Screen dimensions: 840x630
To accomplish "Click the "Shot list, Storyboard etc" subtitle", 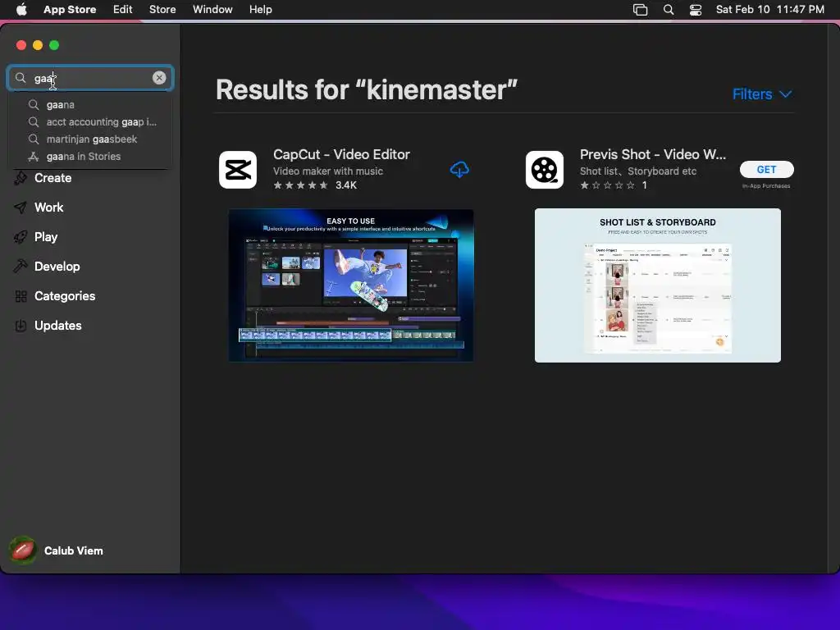I will coord(638,171).
